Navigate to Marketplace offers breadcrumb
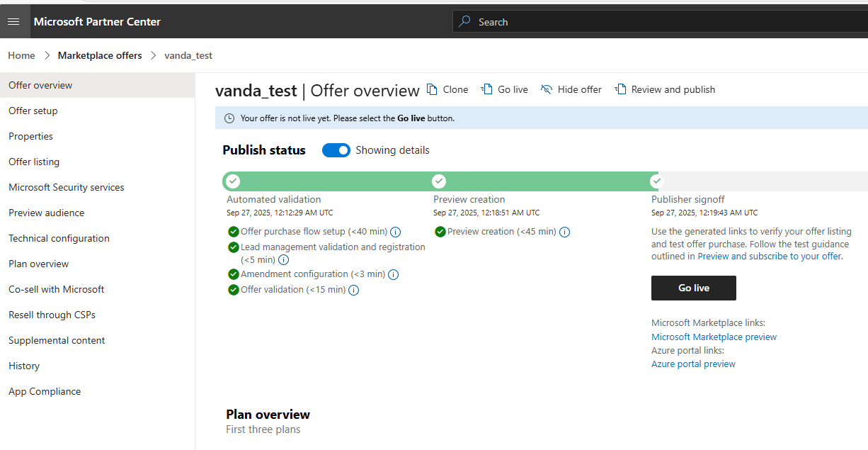 coord(99,55)
